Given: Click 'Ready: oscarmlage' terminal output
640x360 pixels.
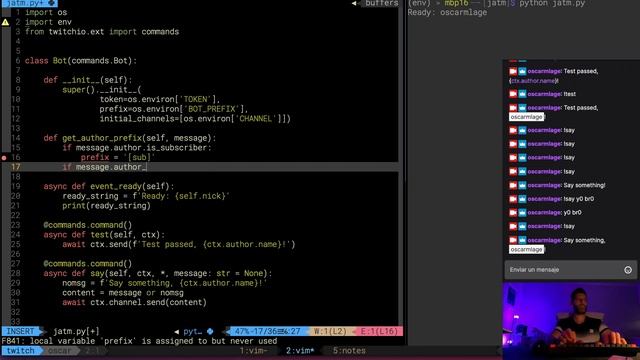Looking at the screenshot, I should click(x=447, y=12).
